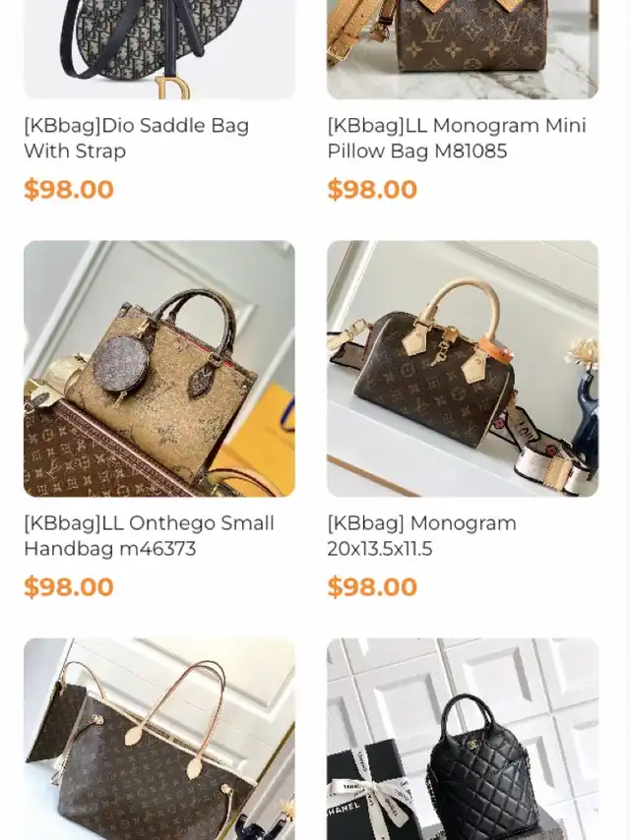The image size is (630, 840).
Task: Select the $98.00 price under Mini Pillow Bag
Action: [x=372, y=190]
